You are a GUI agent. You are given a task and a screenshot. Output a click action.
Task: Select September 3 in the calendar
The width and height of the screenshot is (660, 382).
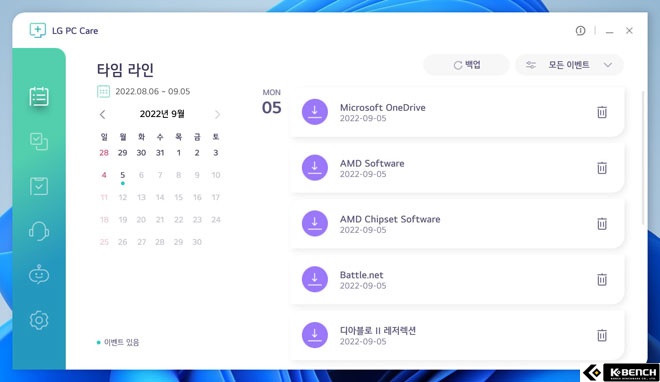(x=216, y=153)
